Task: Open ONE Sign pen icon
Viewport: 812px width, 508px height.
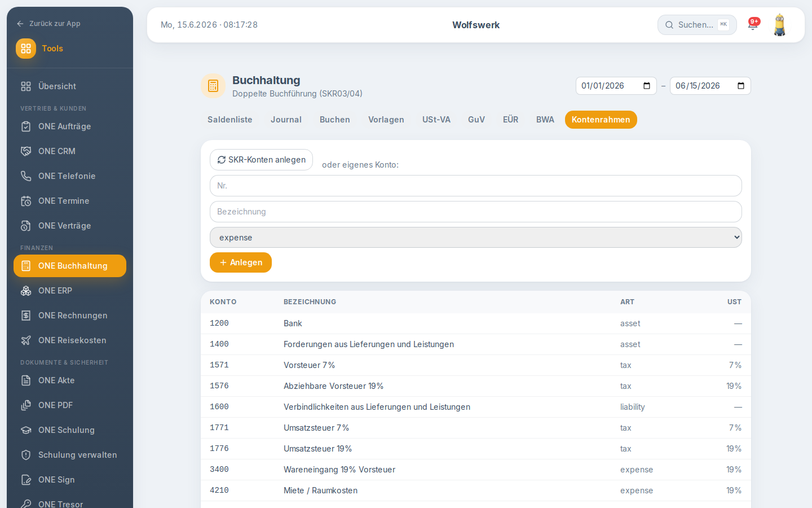Action: 26,480
